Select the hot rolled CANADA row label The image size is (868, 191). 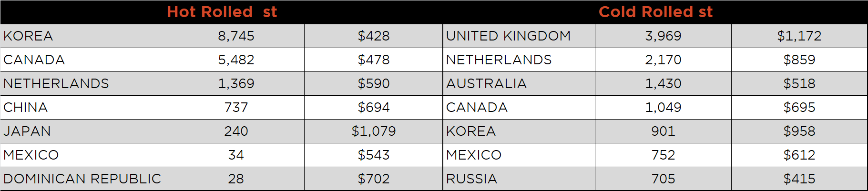click(84, 60)
